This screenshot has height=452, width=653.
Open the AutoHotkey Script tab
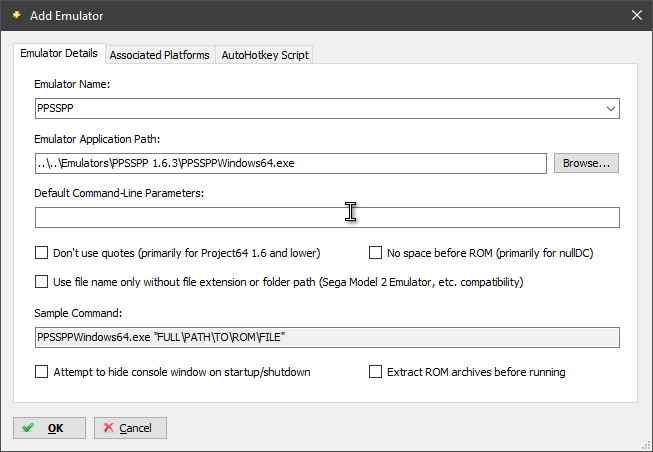tap(265, 55)
